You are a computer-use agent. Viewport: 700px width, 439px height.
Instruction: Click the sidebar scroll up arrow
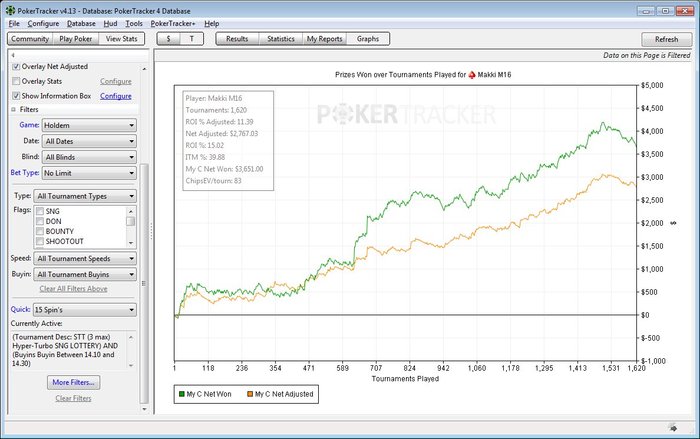tap(144, 69)
